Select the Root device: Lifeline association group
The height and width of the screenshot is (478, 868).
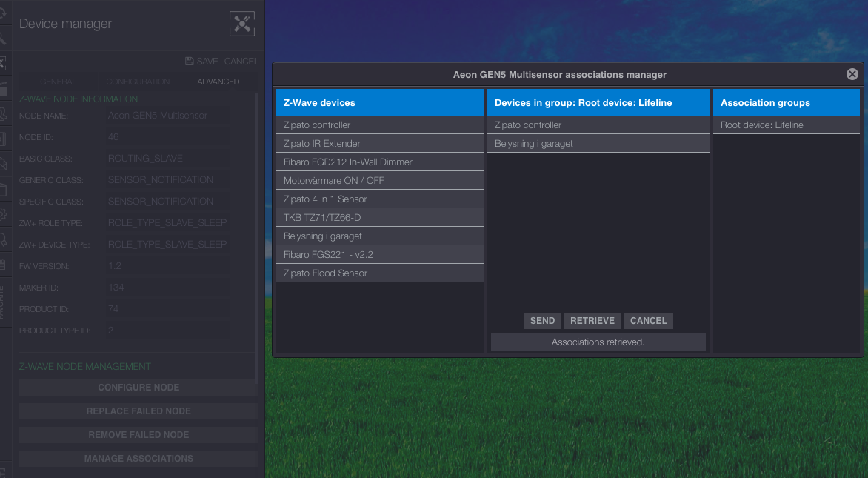pos(786,125)
